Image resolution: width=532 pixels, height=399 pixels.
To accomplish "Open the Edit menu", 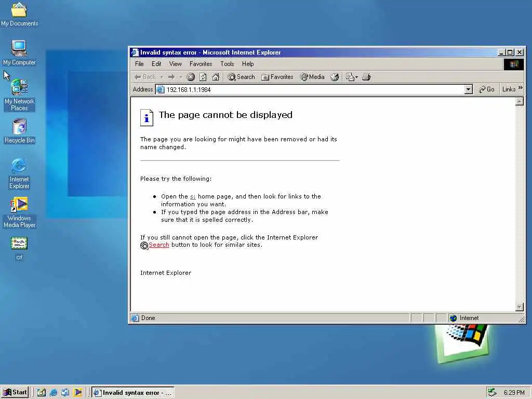I will point(156,64).
